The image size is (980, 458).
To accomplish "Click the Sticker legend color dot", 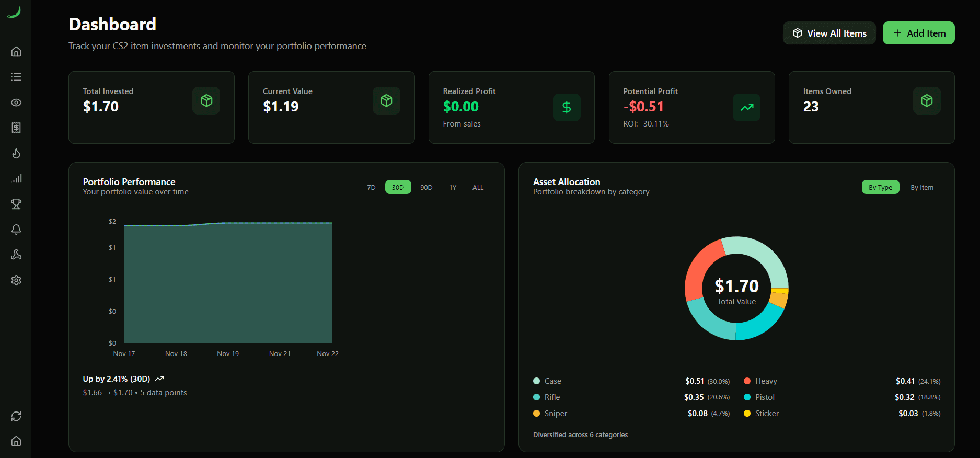I will click(747, 414).
